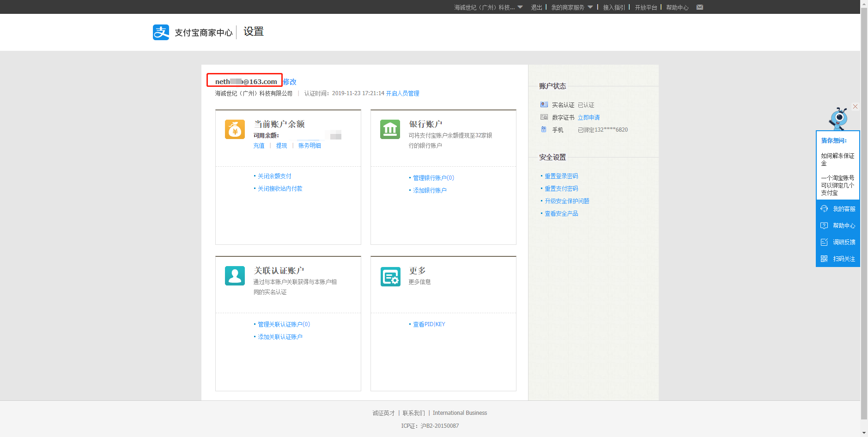Open 我的客服 headset icon in sidebar
Screen dimensions: 868x437
pos(824,209)
